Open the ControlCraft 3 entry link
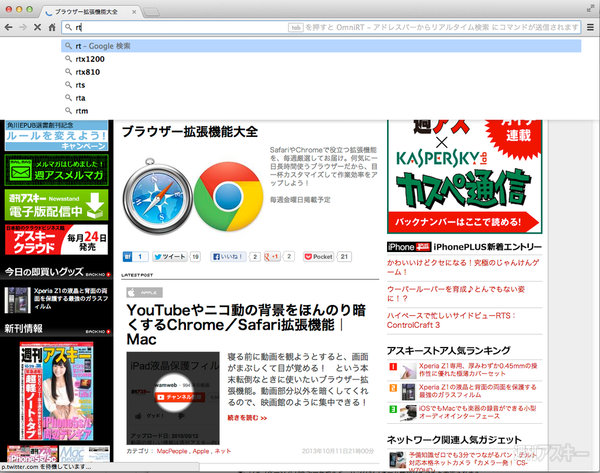 tap(452, 320)
